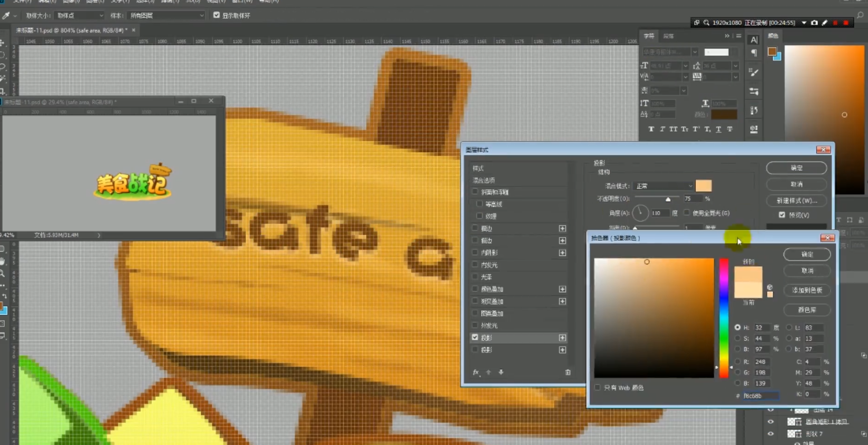Image resolution: width=868 pixels, height=445 pixels.
Task: Select the R red radio button
Action: 737,362
